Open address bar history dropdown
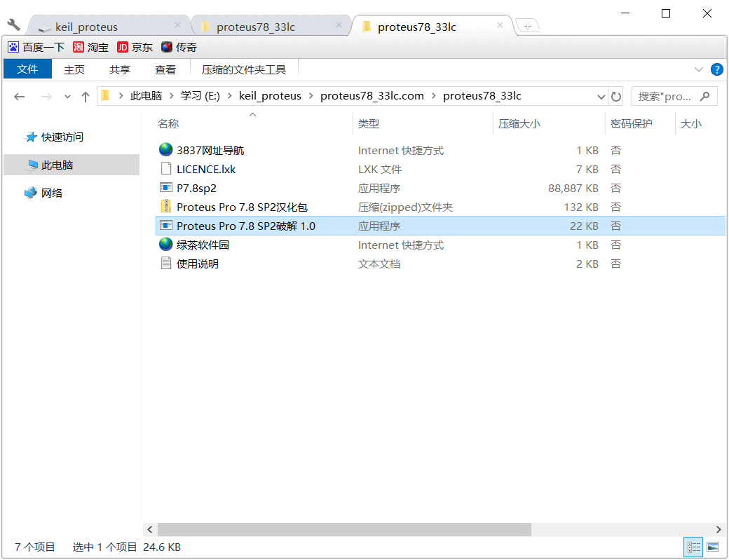Image resolution: width=729 pixels, height=560 pixels. pos(601,97)
